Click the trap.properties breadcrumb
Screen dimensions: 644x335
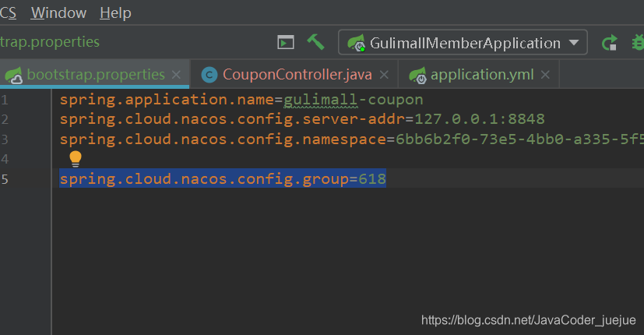pyautogui.click(x=50, y=42)
